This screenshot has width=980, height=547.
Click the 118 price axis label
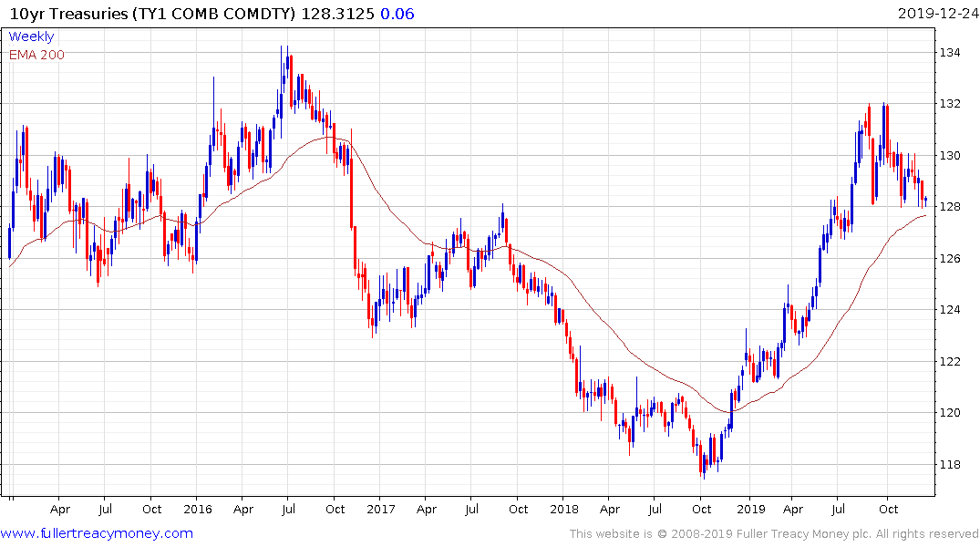(x=949, y=464)
